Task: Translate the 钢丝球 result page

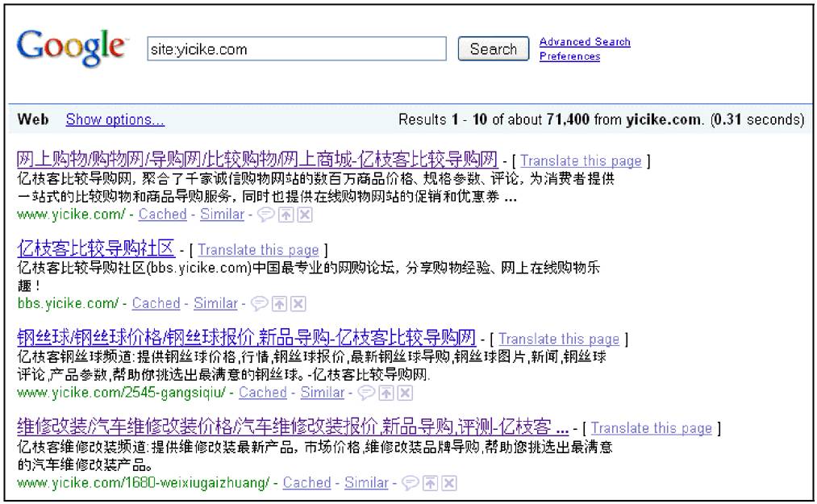Action: 559,339
